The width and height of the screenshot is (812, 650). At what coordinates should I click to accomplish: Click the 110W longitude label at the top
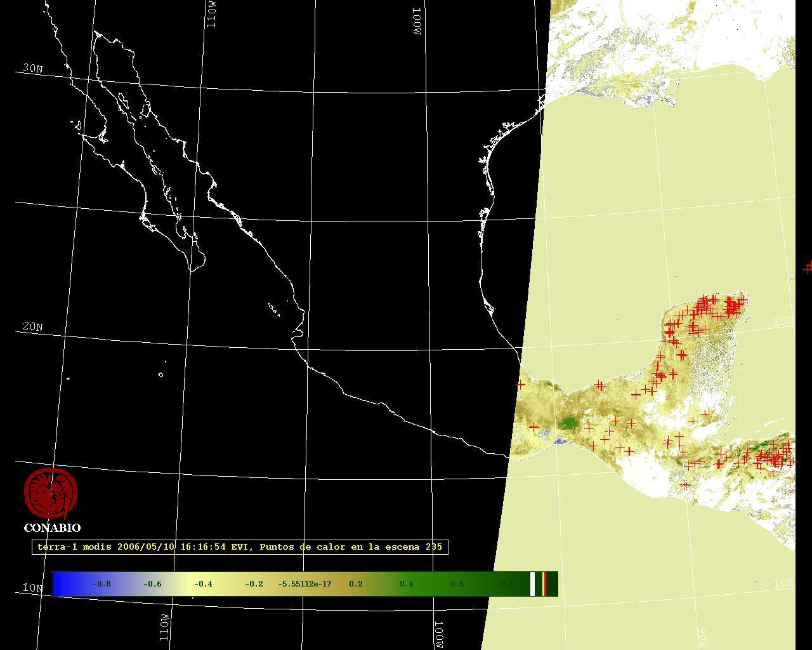(x=211, y=14)
